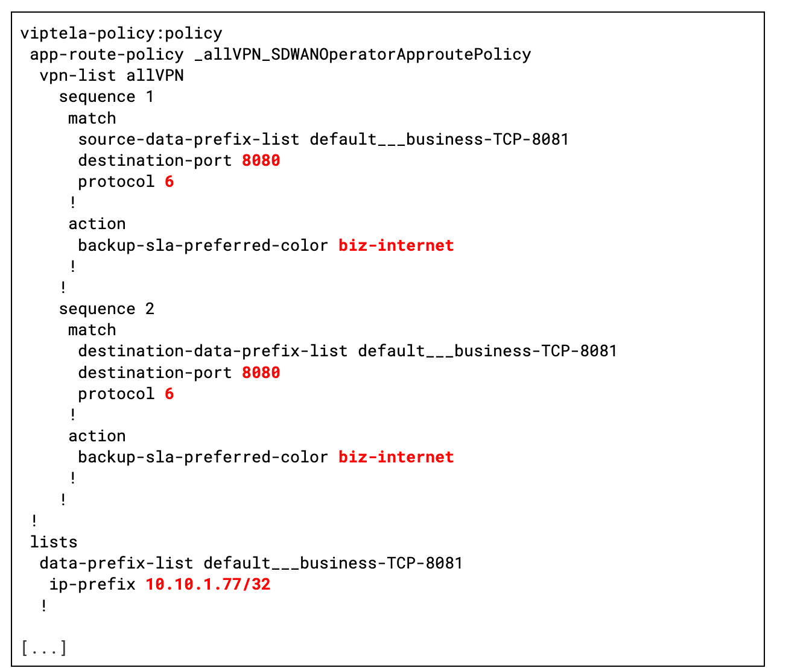Click the "[...]" truncation marker
Viewport: 812px width, 668px height.
pos(44,648)
